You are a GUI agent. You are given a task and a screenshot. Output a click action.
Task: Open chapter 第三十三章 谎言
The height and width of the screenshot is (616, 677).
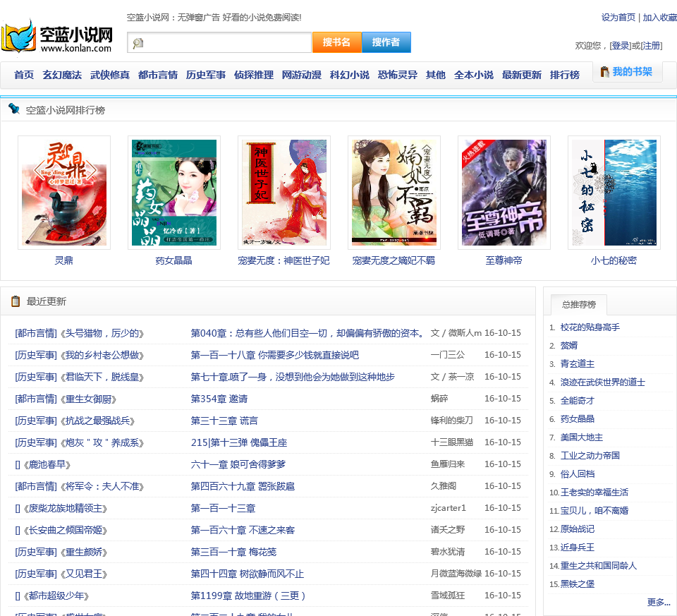(224, 421)
